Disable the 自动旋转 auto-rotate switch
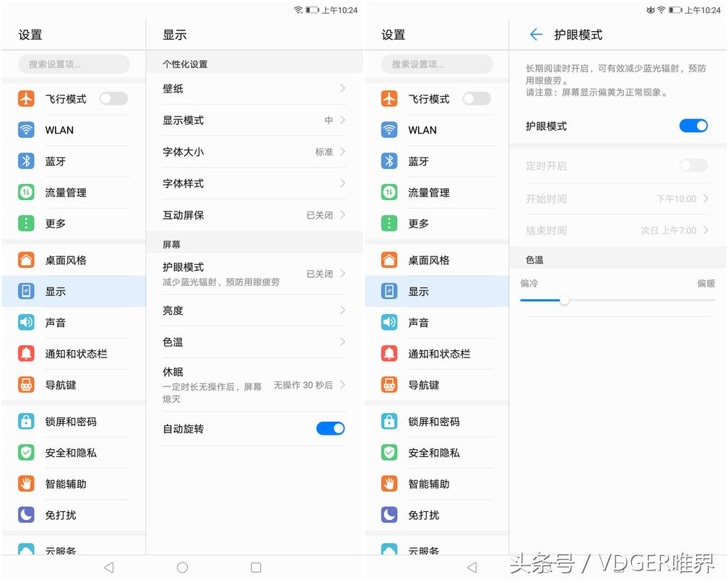The image size is (728, 582). click(x=331, y=427)
